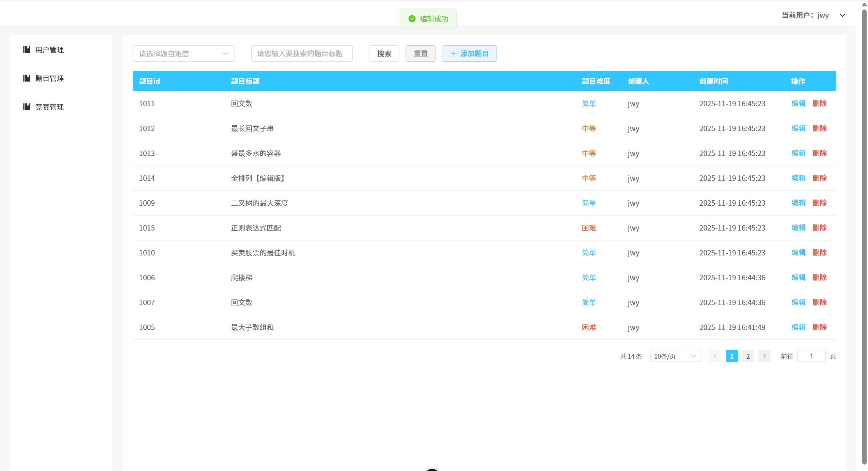Viewport: 868px width, 471px height.
Task: Select the 用户管理 sidebar icon
Action: point(27,49)
